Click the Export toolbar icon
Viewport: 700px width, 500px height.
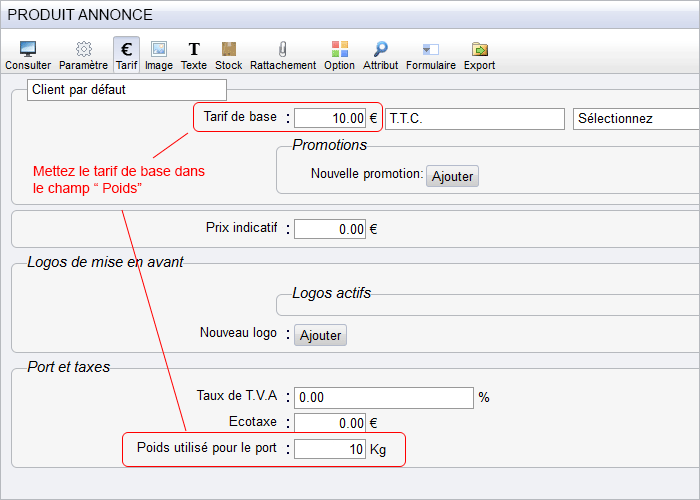click(x=479, y=49)
